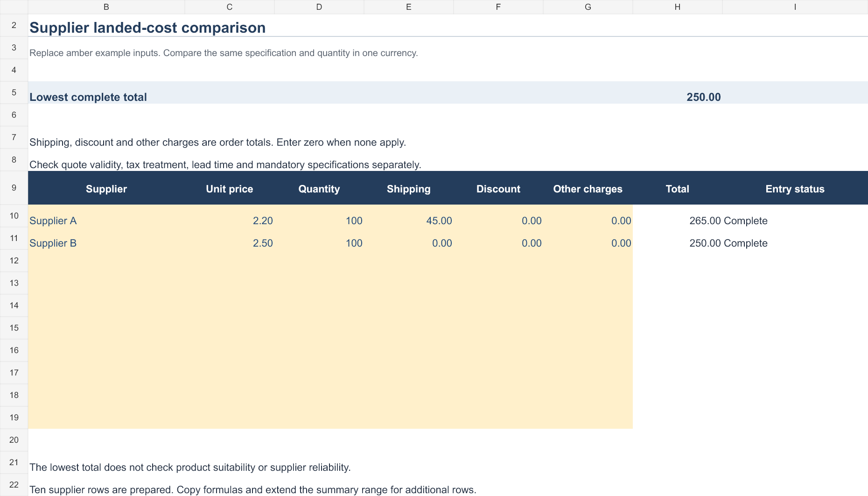Select column E header
Image resolution: width=868 pixels, height=496 pixels.
[409, 7]
